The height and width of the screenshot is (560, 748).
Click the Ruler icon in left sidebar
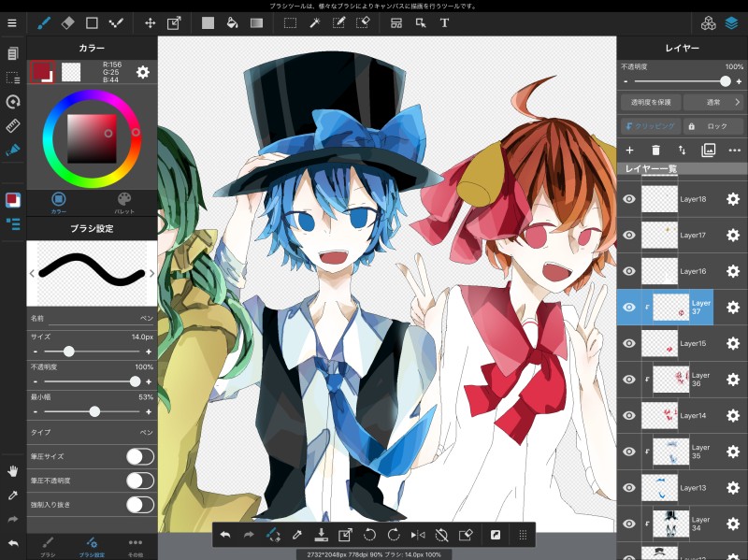[13, 126]
